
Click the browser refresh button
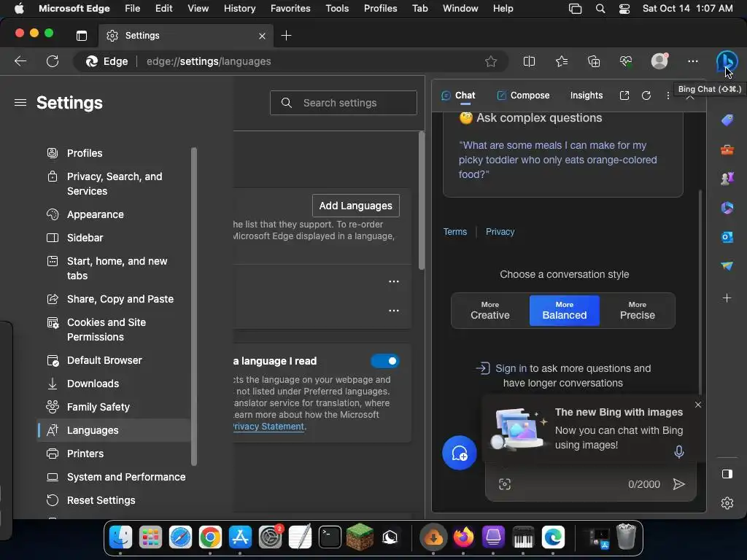(x=53, y=61)
